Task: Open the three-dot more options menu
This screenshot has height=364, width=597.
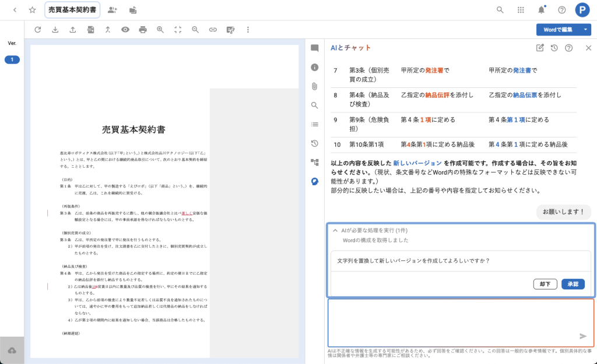Action: click(x=248, y=29)
